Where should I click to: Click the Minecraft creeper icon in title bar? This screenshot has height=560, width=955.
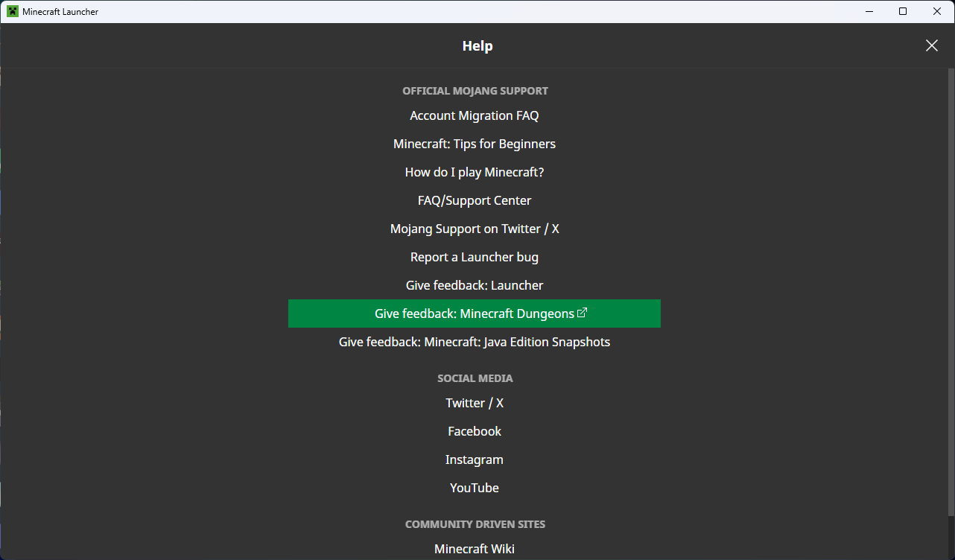coord(13,11)
